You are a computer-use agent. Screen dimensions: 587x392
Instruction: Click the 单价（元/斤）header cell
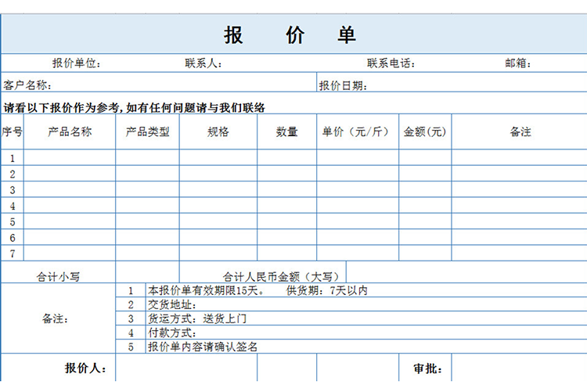point(357,132)
